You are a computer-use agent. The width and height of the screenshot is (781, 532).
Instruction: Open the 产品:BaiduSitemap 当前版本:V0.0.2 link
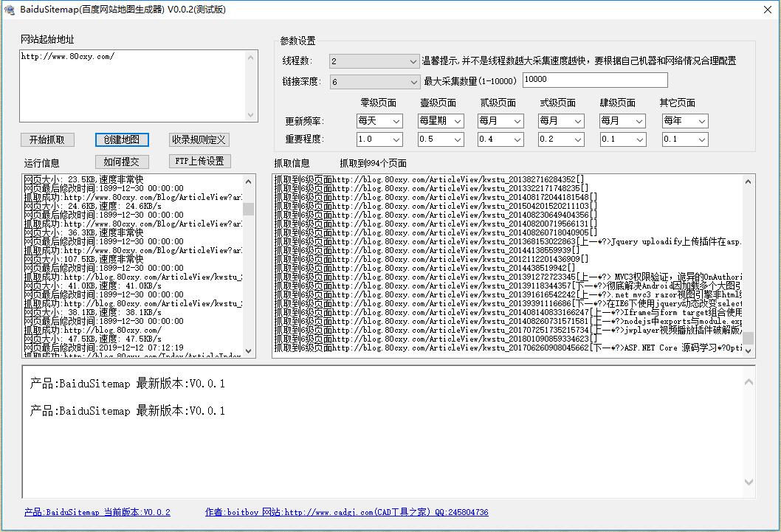pyautogui.click(x=97, y=512)
